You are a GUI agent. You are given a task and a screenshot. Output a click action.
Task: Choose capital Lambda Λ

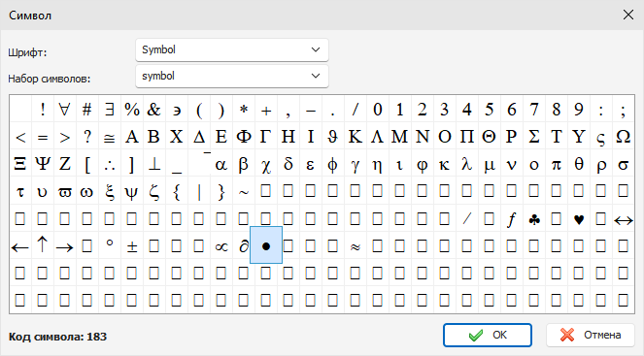378,137
